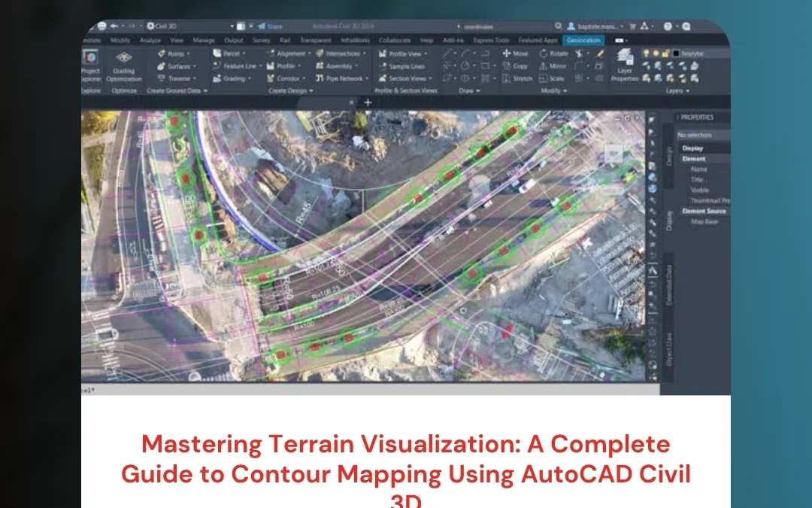Launch the Grading Optimization tool
The image size is (812, 508).
pos(124,66)
